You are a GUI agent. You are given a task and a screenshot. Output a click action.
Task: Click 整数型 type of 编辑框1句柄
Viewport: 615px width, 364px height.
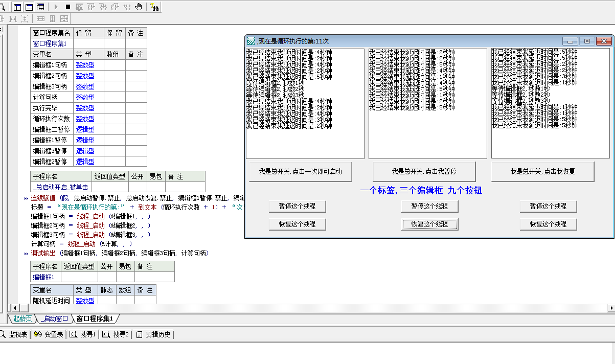point(85,65)
